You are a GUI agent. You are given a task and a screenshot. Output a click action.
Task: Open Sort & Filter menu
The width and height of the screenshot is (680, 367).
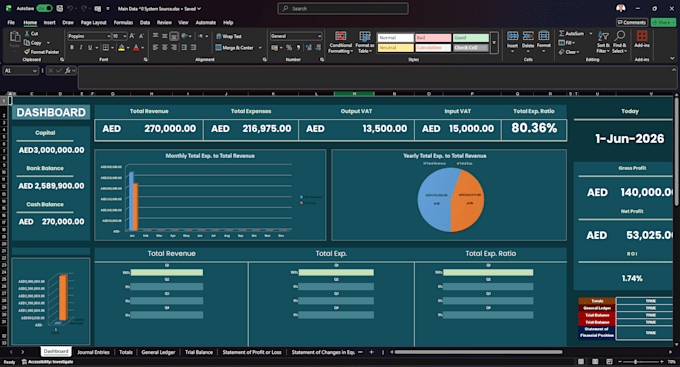click(x=603, y=42)
